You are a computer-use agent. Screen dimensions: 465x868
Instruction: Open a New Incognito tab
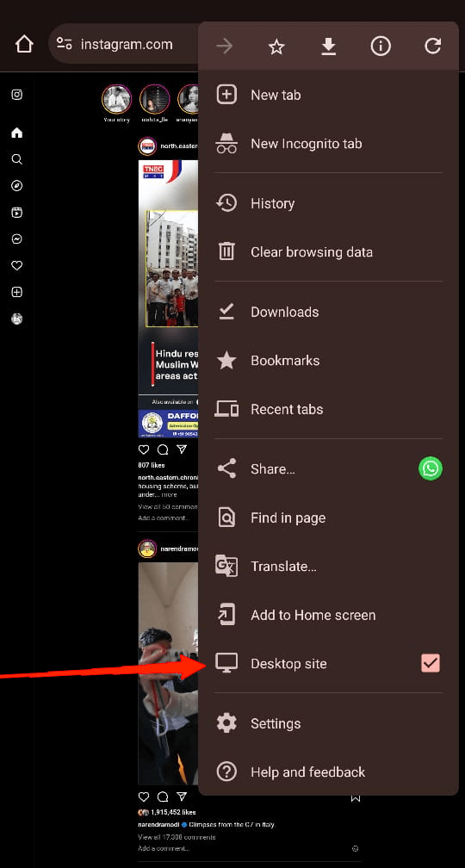point(328,143)
